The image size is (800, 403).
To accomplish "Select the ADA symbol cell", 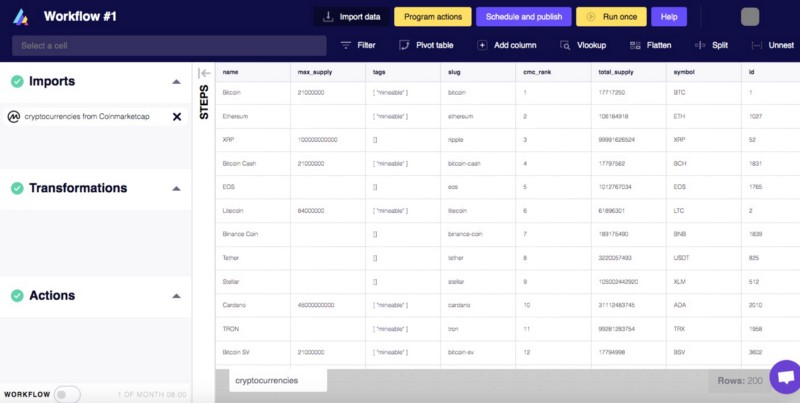I will pyautogui.click(x=704, y=305).
